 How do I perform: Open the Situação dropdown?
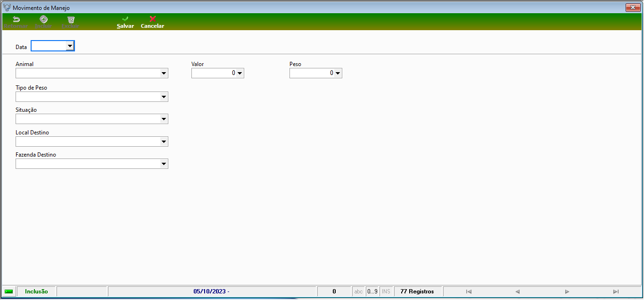click(164, 119)
